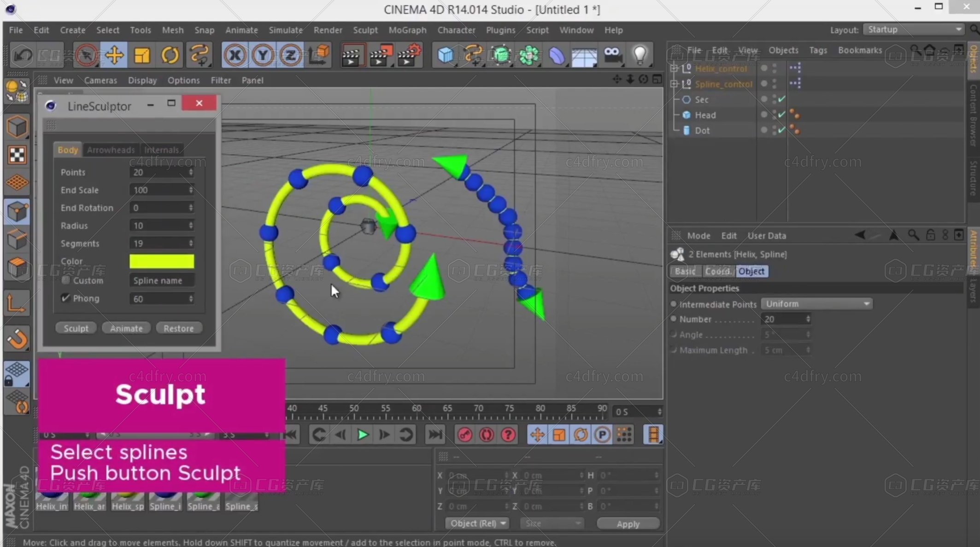This screenshot has height=547, width=980.
Task: Click the Animate button
Action: (x=126, y=328)
